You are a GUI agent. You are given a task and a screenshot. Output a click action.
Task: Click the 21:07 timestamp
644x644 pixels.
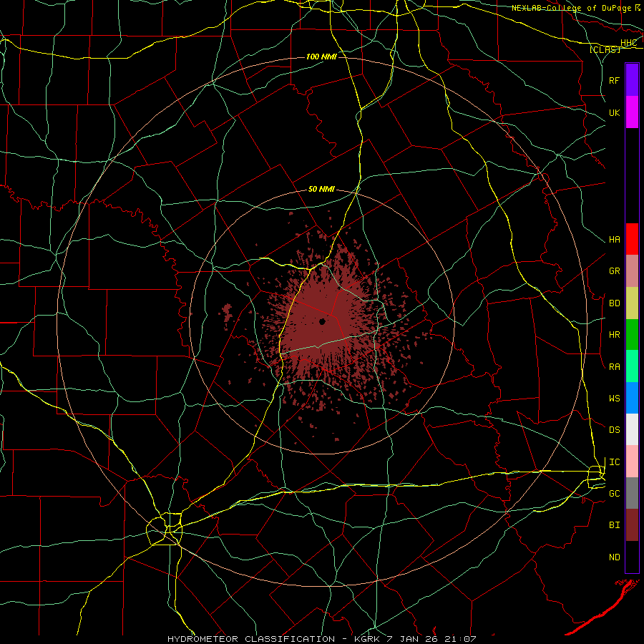click(459, 639)
